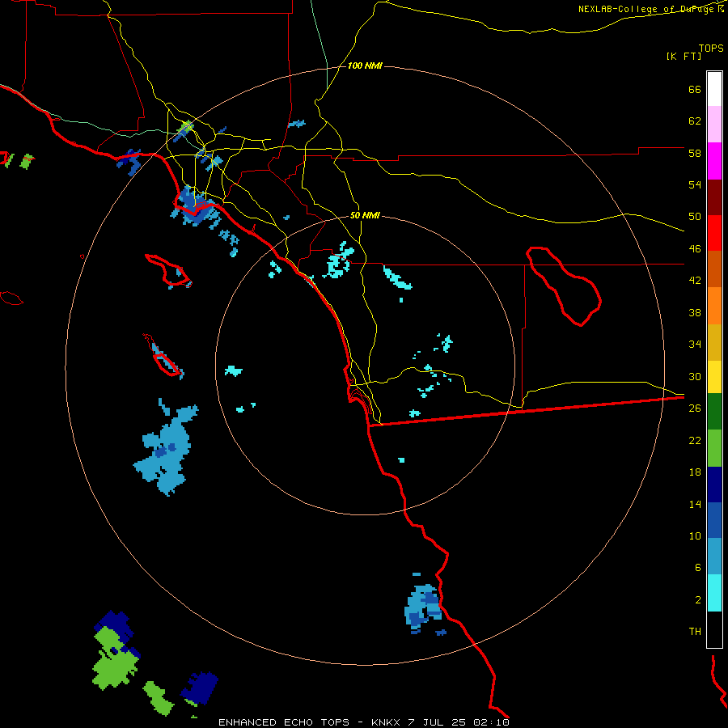Screen dimensions: 728x728
Task: Click the burnt orange swatch between 46 and 42
Action: (714, 269)
